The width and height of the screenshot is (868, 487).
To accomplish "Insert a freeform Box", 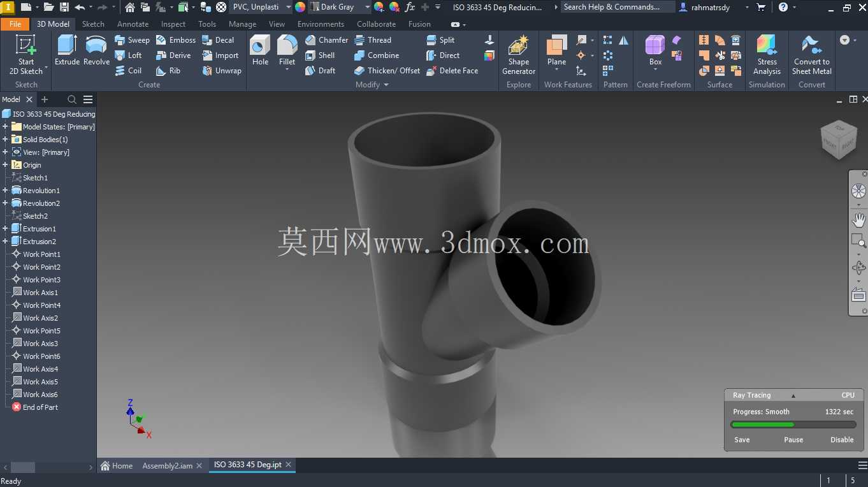I will coord(655,50).
